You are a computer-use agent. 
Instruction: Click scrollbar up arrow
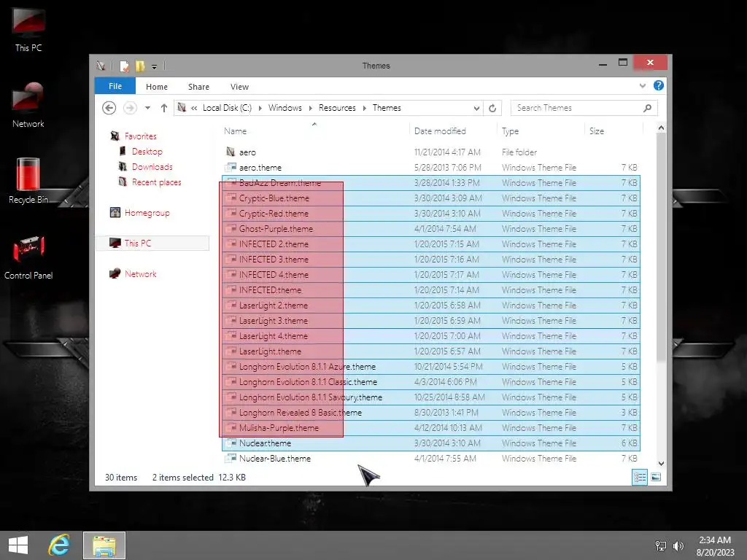point(661,128)
